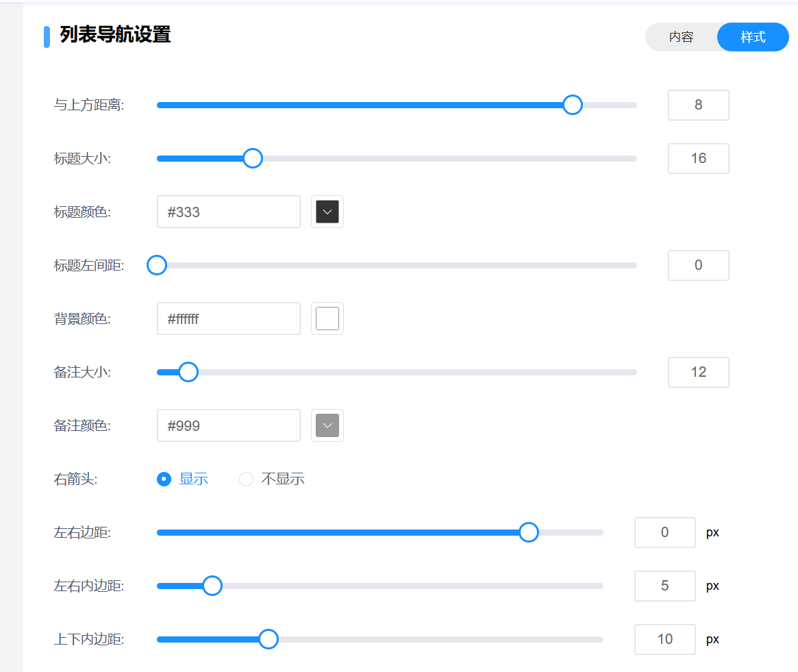Click the 上下内边距 px field showing 10
The image size is (798, 672).
click(664, 639)
